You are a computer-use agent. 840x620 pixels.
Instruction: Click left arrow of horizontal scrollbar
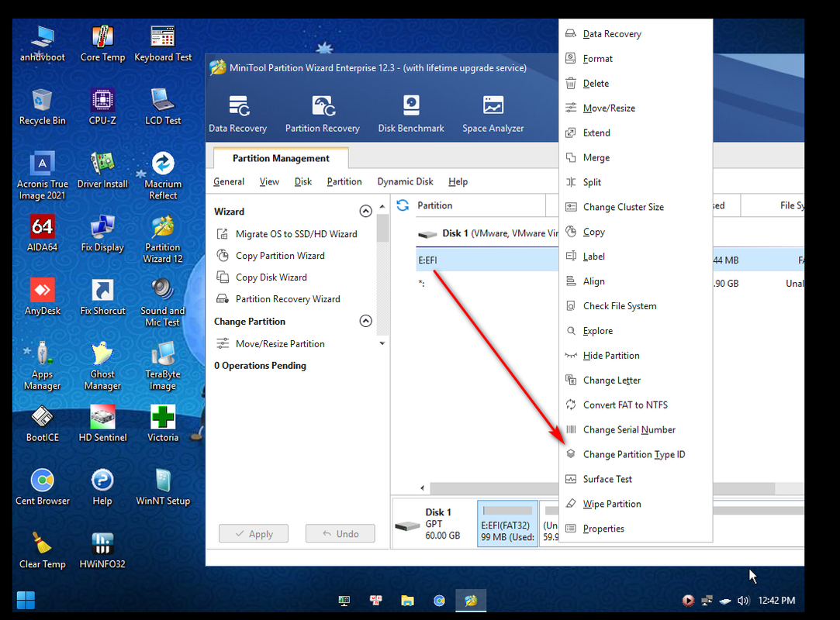[x=422, y=487]
